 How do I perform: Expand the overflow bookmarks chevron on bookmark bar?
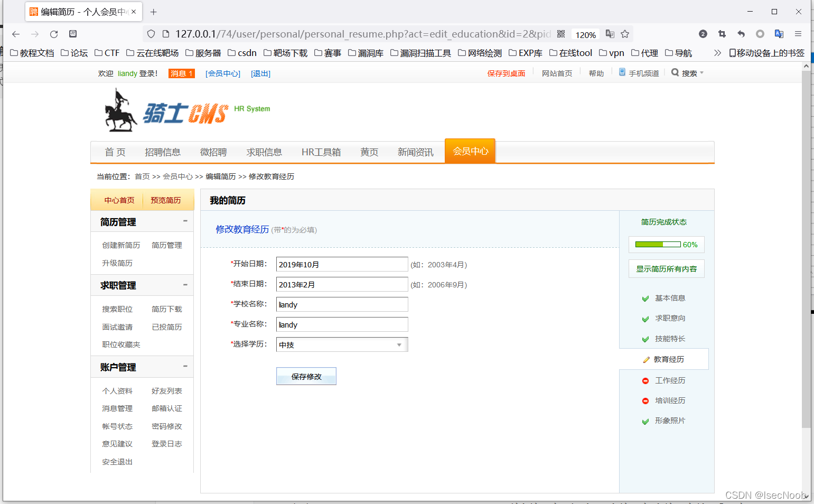pos(717,52)
